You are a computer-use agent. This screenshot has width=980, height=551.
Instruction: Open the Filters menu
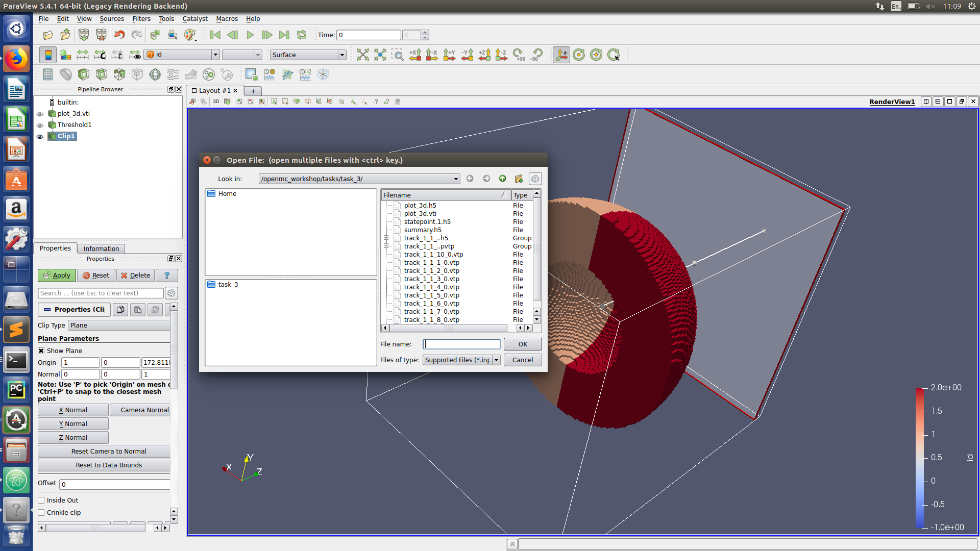[141, 19]
